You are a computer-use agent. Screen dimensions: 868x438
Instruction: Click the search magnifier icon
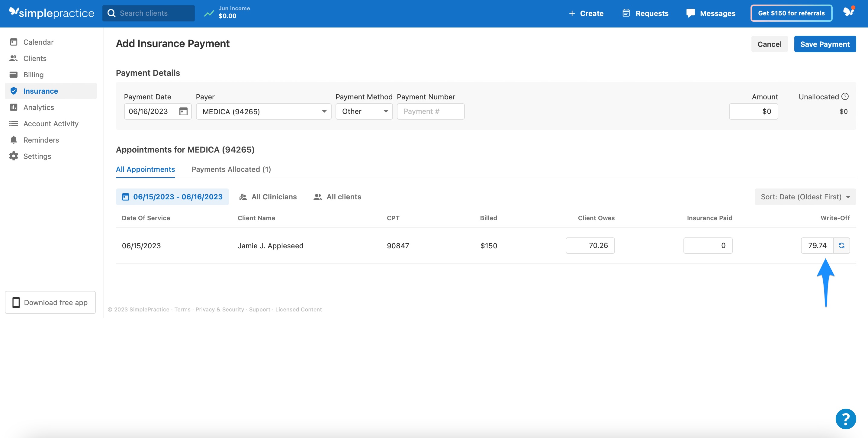tap(111, 13)
